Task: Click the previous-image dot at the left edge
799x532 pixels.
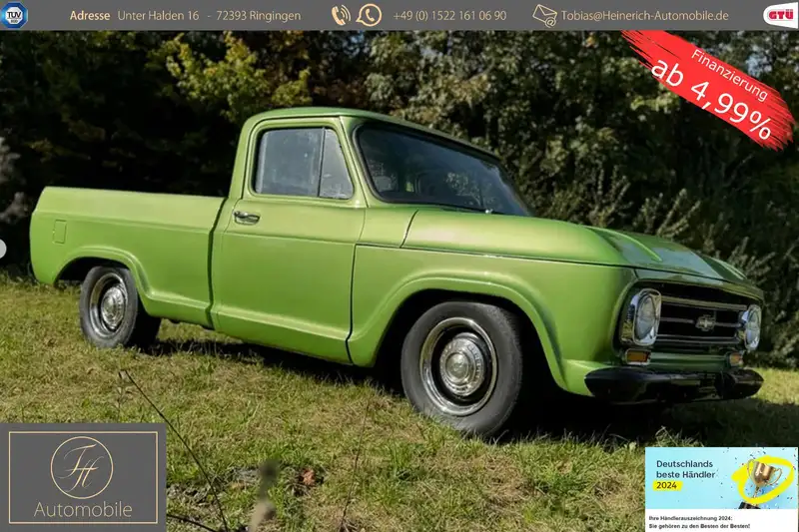Action: (3, 248)
